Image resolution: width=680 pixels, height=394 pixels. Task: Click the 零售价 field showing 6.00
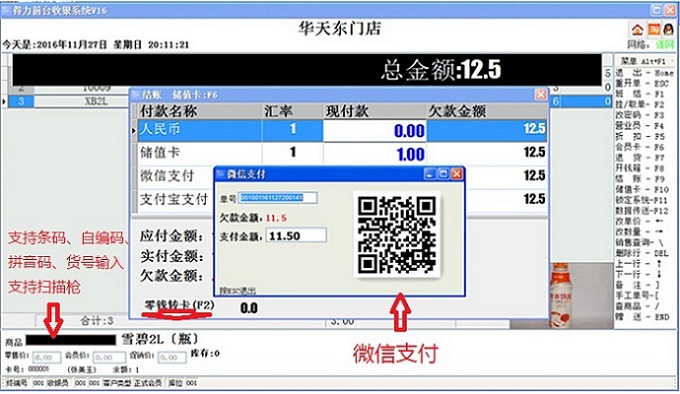click(46, 358)
